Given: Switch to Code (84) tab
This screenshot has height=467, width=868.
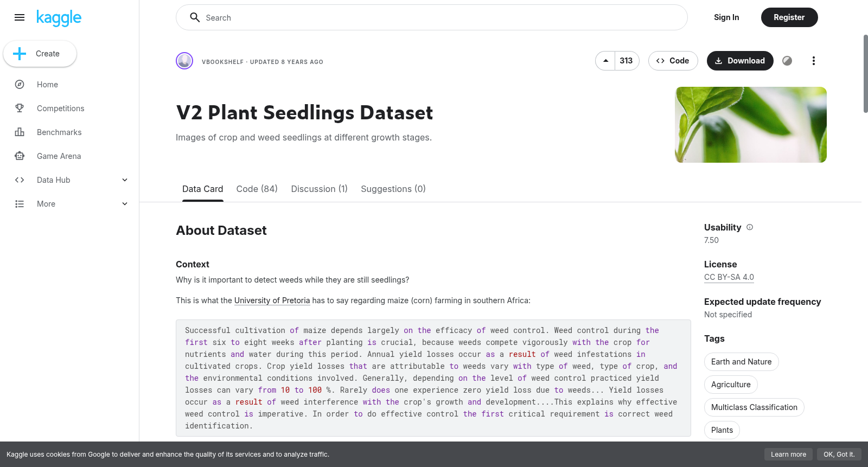Looking at the screenshot, I should [257, 189].
